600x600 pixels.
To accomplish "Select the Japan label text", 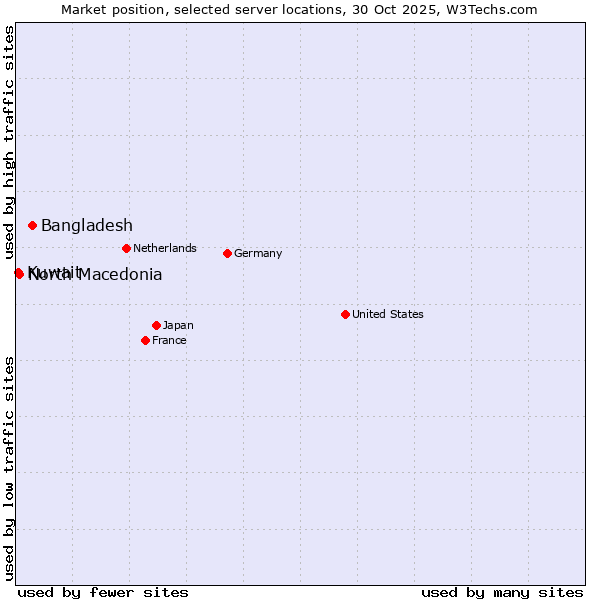I will coord(178,326).
